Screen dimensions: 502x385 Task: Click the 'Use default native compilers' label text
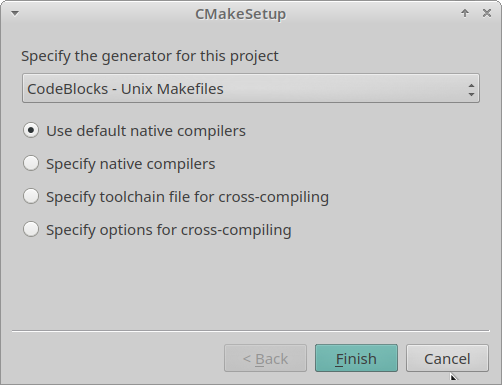click(146, 131)
